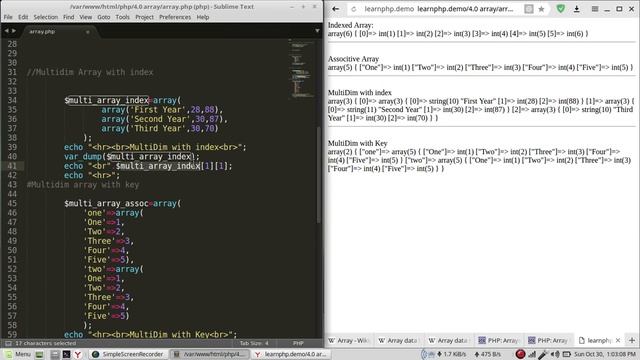Click the "Indexed Array:" heading in browser
Screen dimensions: 640x360
point(350,25)
